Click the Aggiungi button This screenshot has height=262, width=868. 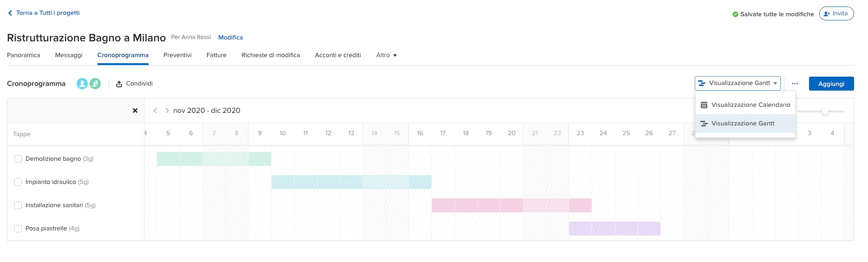[831, 84]
